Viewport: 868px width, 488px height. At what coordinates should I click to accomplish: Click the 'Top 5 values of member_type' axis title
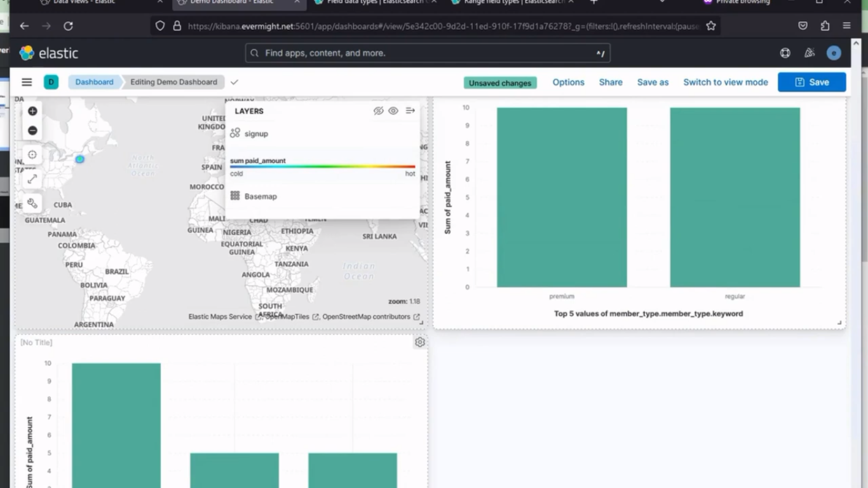pos(648,313)
